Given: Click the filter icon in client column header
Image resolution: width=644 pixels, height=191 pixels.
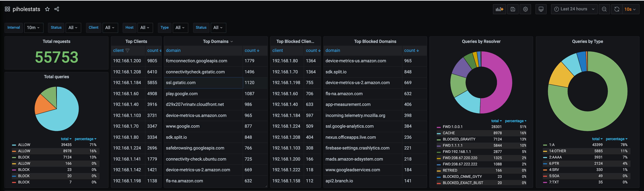Looking at the screenshot, I should pyautogui.click(x=127, y=51).
